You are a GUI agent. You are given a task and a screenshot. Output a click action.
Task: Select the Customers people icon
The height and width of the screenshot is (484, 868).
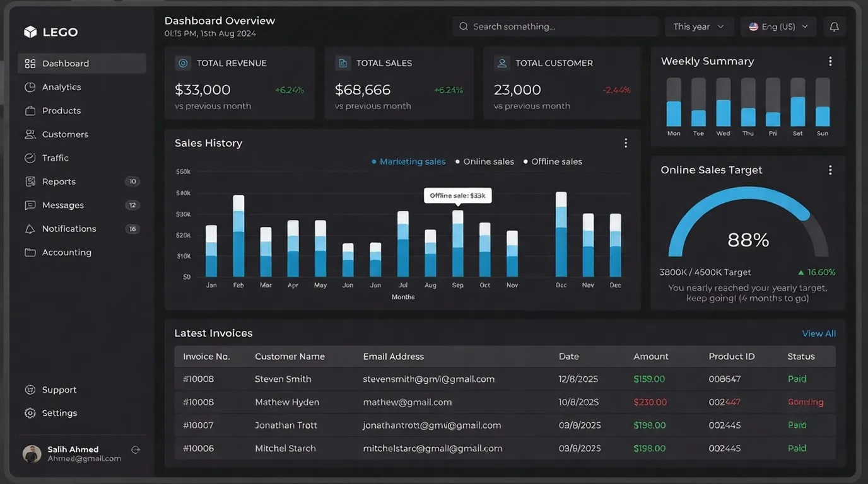(30, 134)
